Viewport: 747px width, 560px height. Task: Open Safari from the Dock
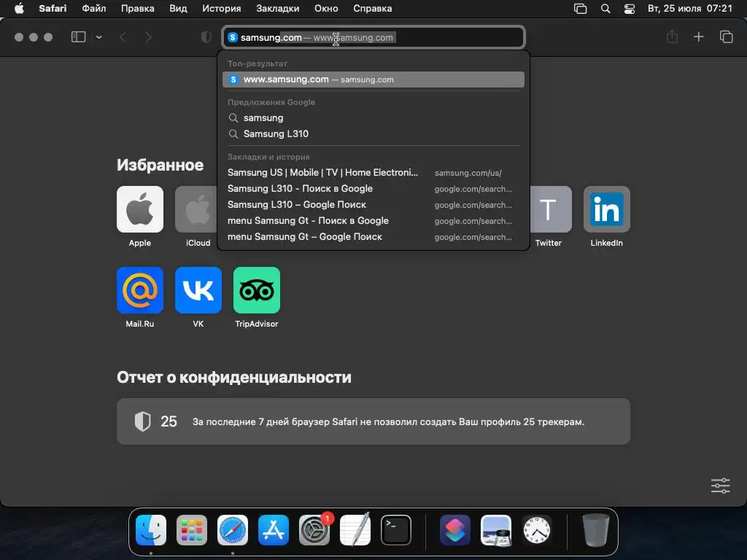[233, 530]
